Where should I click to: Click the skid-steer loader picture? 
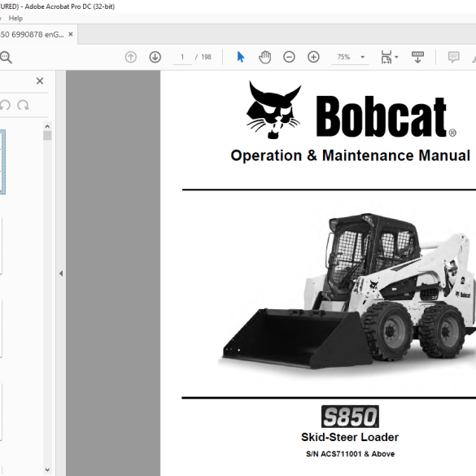[347, 291]
